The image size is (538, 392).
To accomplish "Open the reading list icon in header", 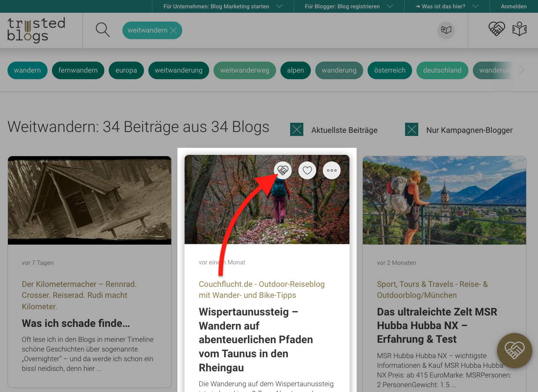I will point(446,30).
